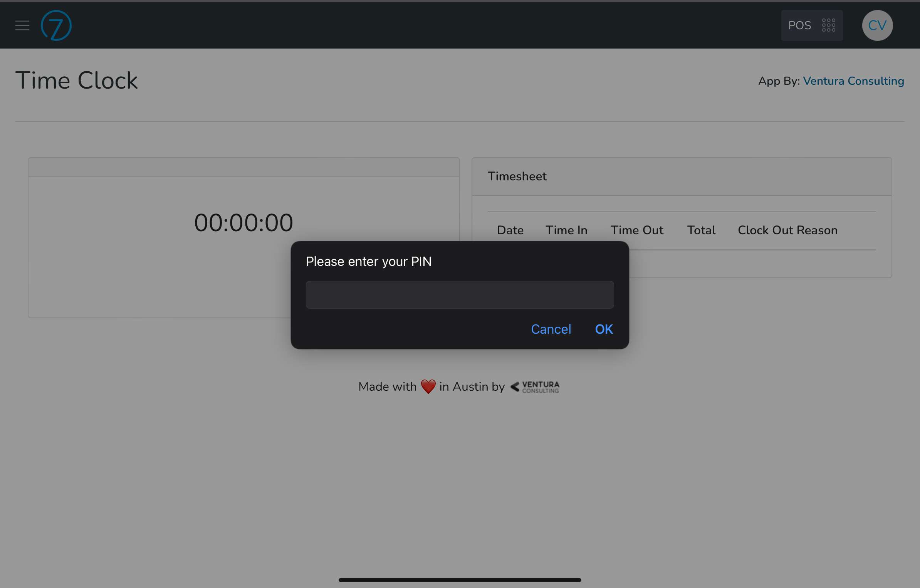Click the 00:00:00 timer display
Image resolution: width=920 pixels, height=588 pixels.
click(x=243, y=223)
